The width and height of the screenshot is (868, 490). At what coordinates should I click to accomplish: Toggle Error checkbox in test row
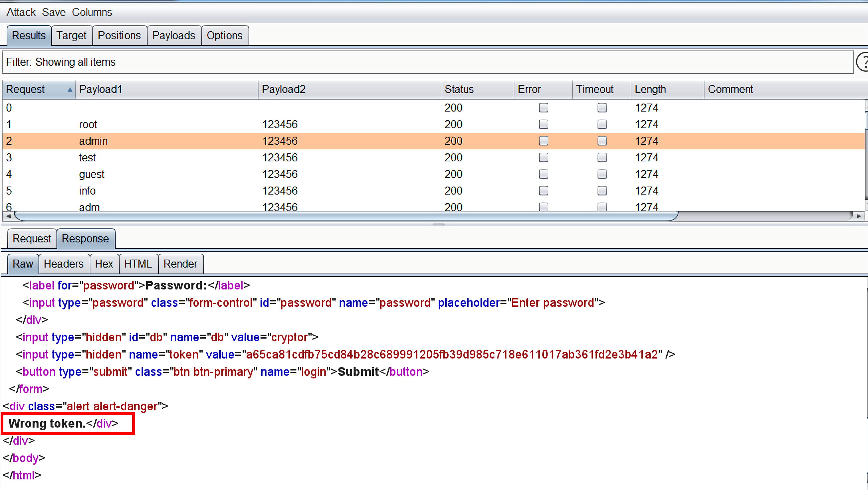(x=544, y=157)
